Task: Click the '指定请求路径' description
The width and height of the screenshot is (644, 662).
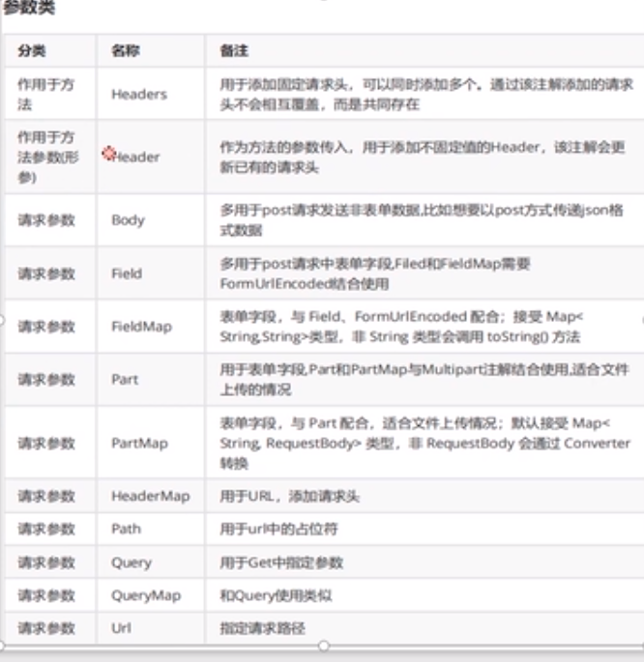Action: [262, 628]
